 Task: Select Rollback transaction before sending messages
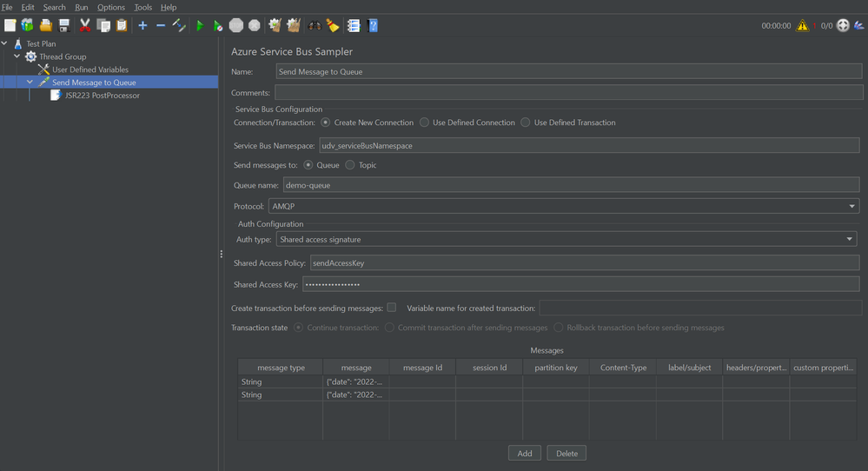(559, 328)
